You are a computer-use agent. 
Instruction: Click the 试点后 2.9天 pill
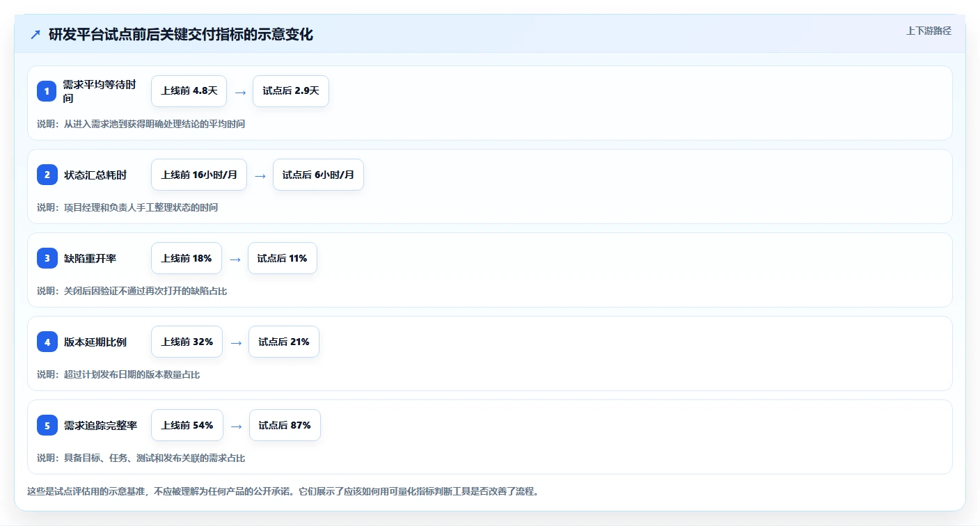pyautogui.click(x=291, y=91)
